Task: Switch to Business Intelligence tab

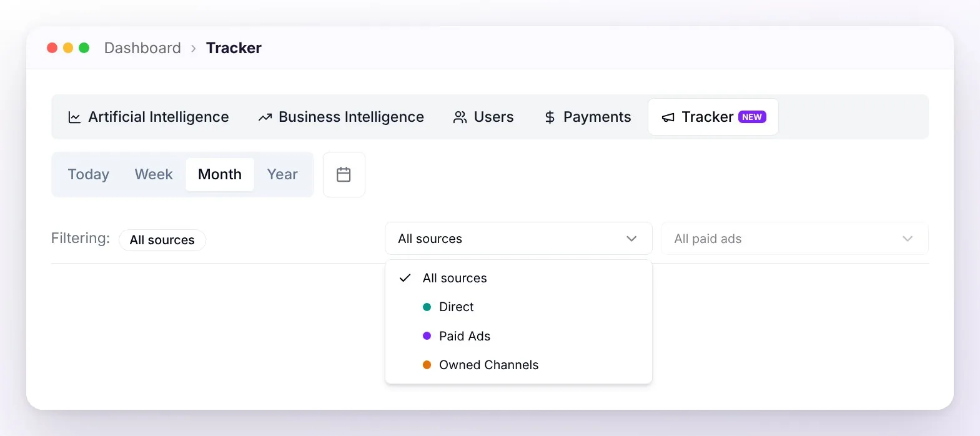Action: 341,117
